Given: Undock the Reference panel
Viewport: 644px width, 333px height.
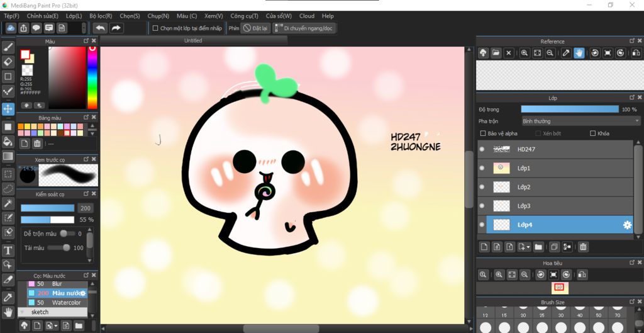Looking at the screenshot, I should pos(632,41).
